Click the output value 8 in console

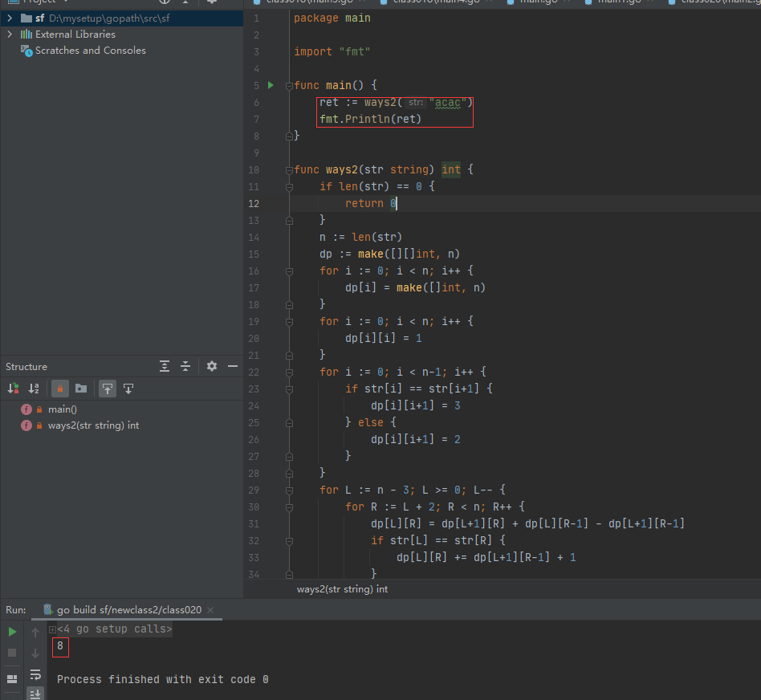coord(60,645)
